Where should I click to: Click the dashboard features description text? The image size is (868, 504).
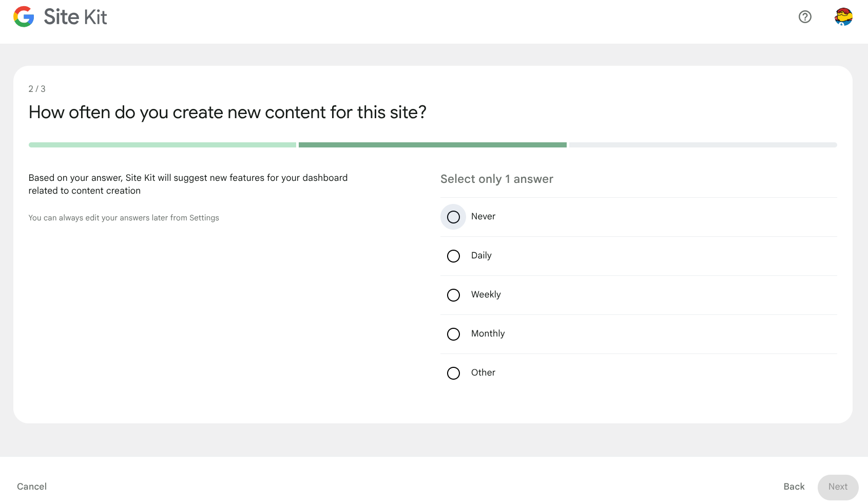coord(188,184)
